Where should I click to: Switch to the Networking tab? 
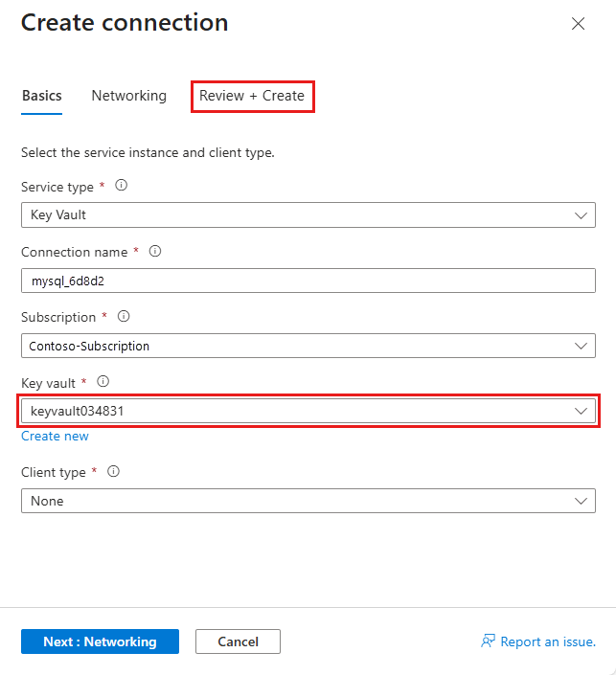[x=128, y=96]
